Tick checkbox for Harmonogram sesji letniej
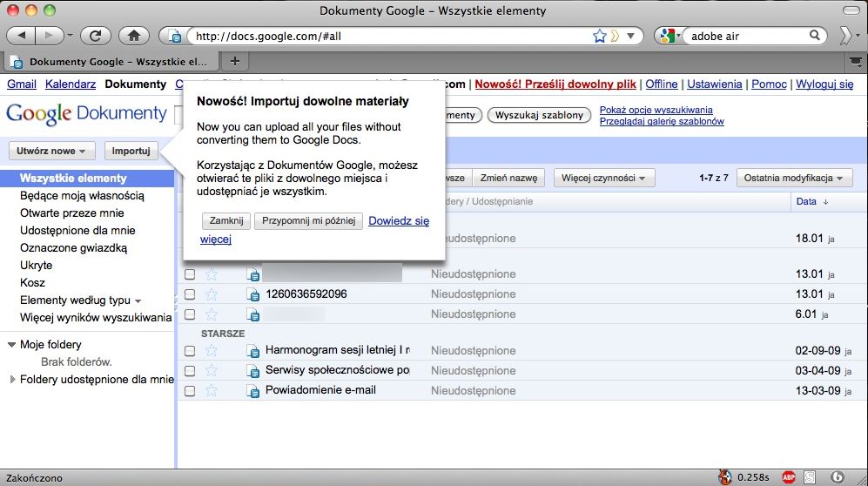868x486 pixels. pos(190,351)
